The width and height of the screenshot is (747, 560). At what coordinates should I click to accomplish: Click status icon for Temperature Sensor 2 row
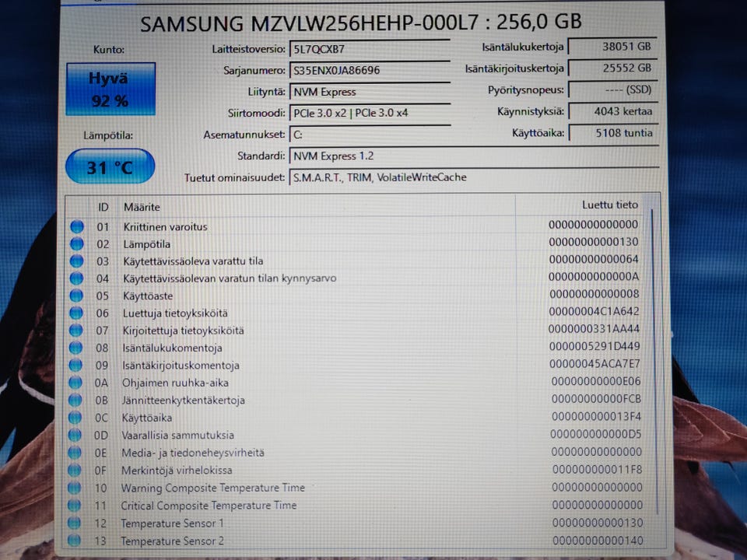[x=74, y=541]
